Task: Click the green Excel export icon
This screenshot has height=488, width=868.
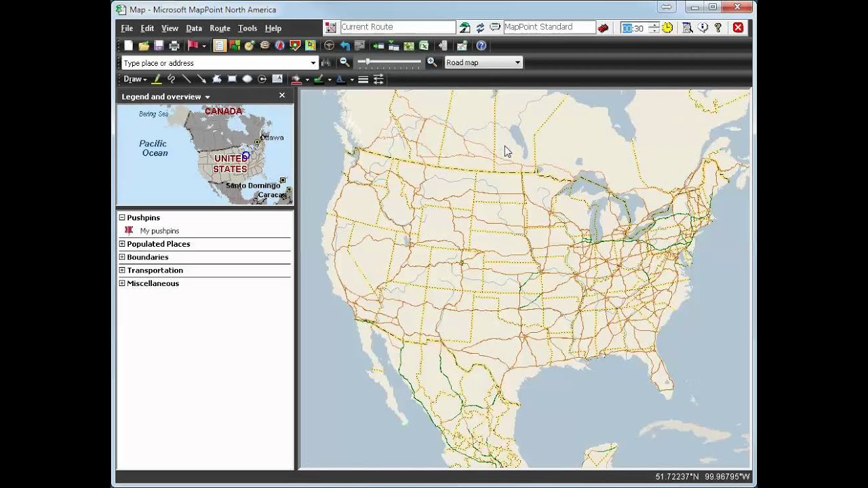Action: tap(425, 45)
